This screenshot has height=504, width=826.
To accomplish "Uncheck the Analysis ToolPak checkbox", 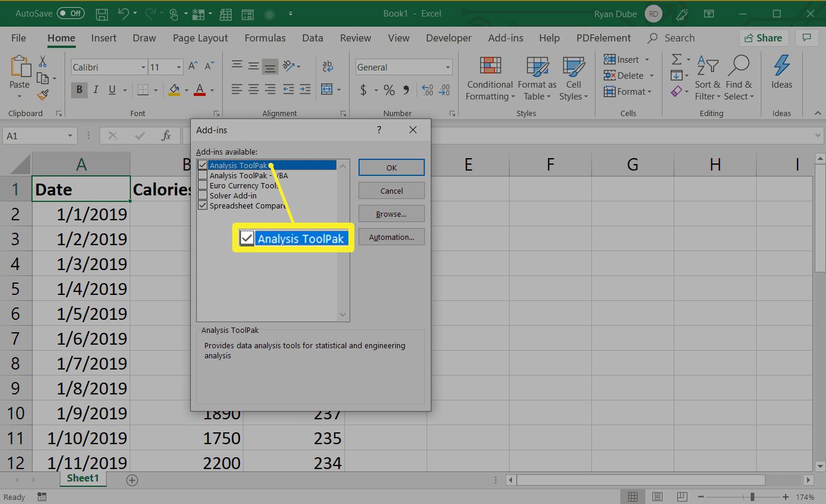I will (203, 165).
